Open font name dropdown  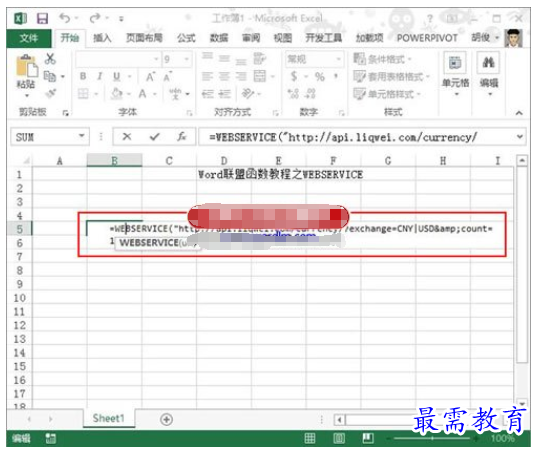coord(156,59)
